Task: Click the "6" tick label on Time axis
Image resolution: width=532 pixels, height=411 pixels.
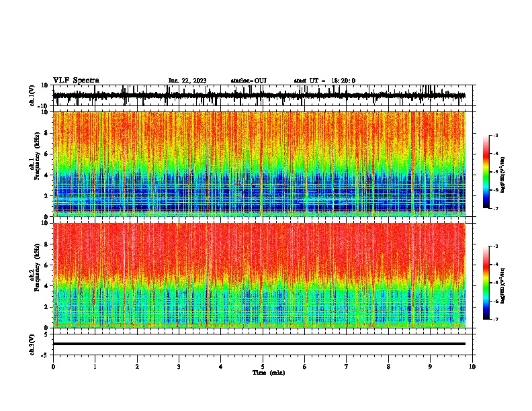Action: (x=305, y=367)
